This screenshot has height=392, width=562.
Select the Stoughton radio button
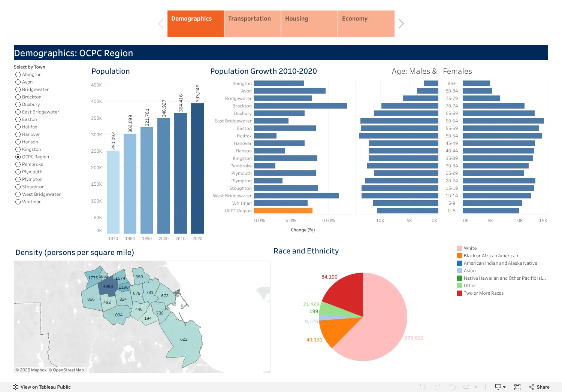(18, 187)
